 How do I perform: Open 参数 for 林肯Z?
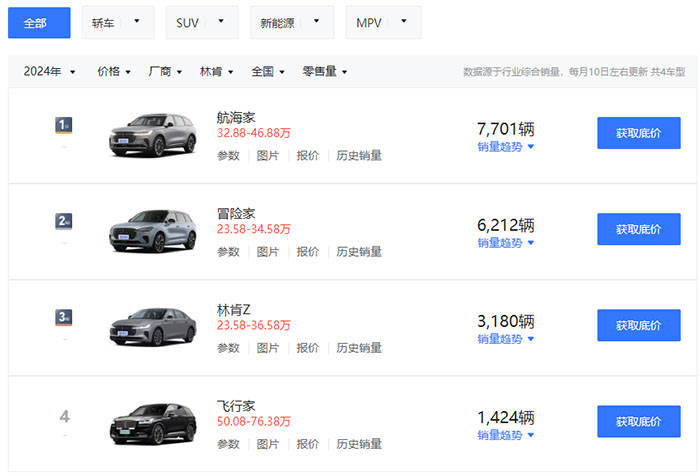pos(228,348)
